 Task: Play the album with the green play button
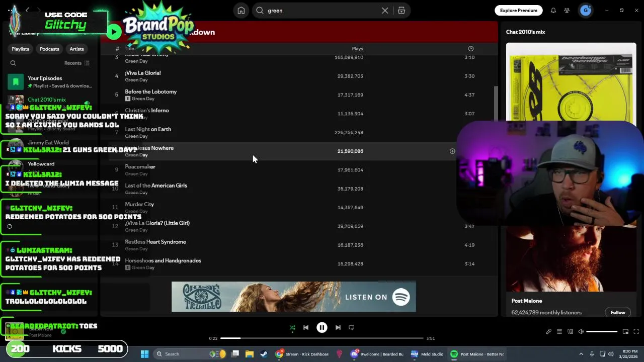(x=114, y=32)
